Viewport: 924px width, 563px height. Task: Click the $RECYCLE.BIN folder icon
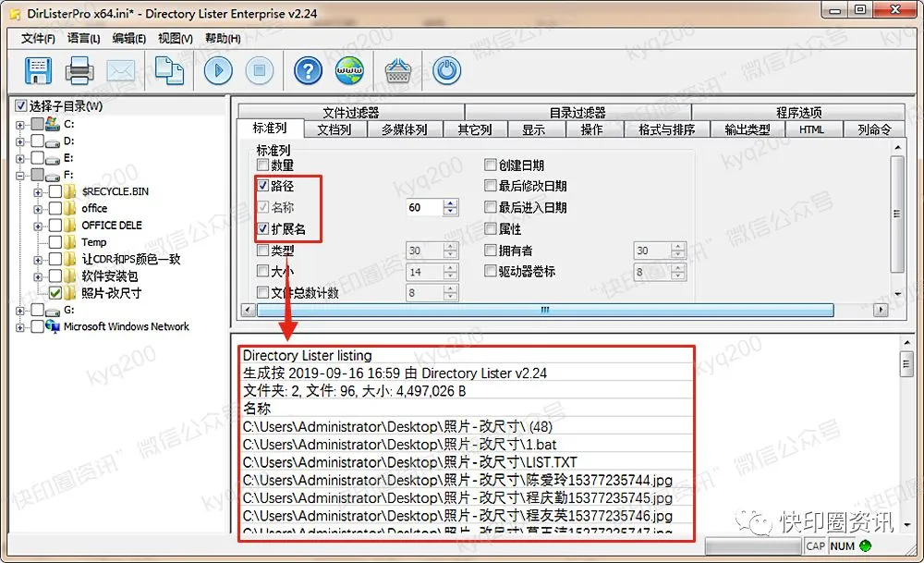(71, 191)
